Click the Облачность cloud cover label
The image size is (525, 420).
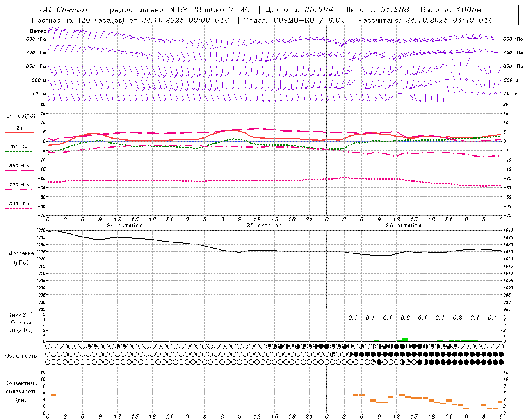click(21, 356)
